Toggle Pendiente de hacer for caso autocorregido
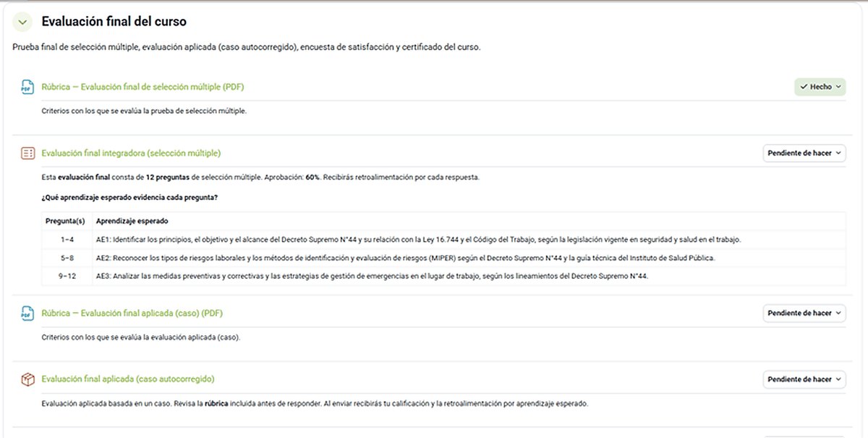This screenshot has width=868, height=438. click(x=804, y=379)
